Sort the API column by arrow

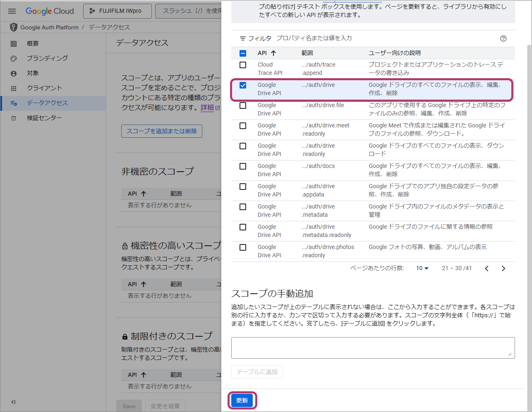[273, 53]
